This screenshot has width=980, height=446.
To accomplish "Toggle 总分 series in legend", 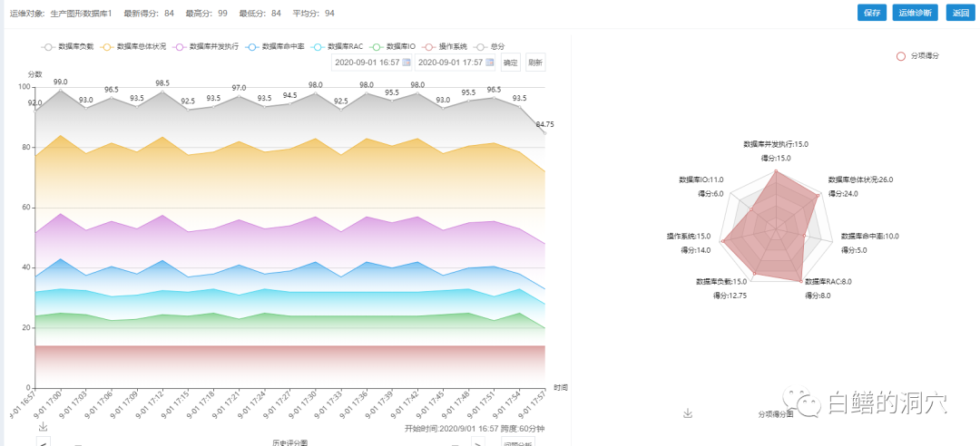I will (x=489, y=46).
